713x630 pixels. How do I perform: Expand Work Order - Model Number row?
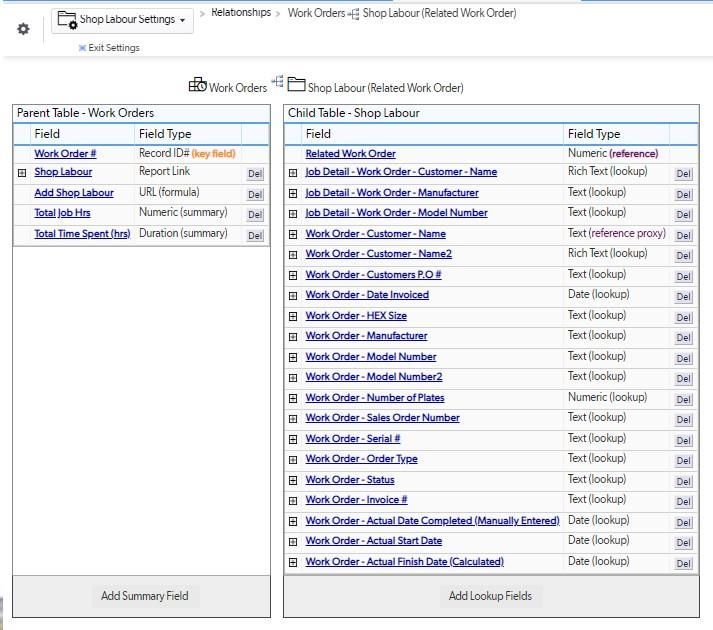click(293, 357)
